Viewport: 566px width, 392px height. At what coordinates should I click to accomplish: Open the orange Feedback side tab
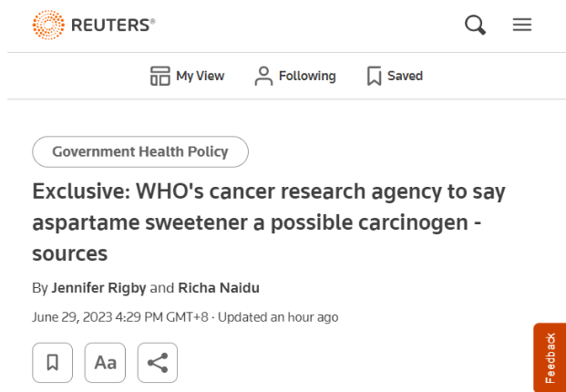[550, 357]
